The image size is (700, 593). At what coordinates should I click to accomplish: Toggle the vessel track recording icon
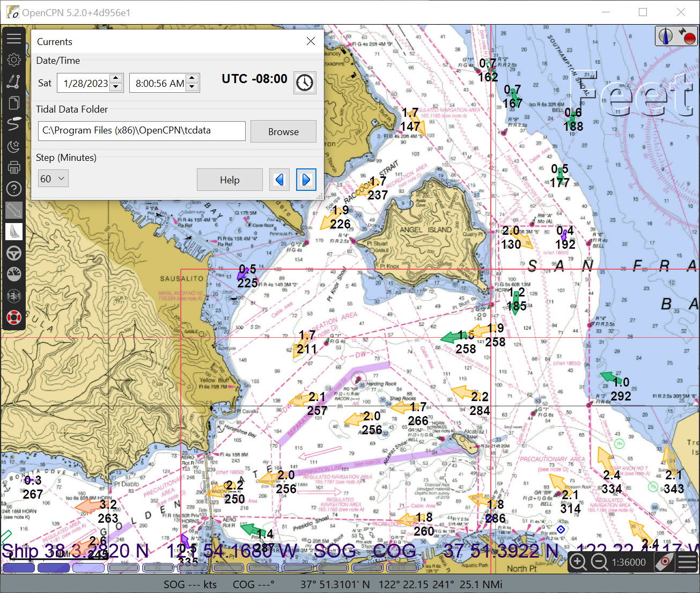(14, 124)
